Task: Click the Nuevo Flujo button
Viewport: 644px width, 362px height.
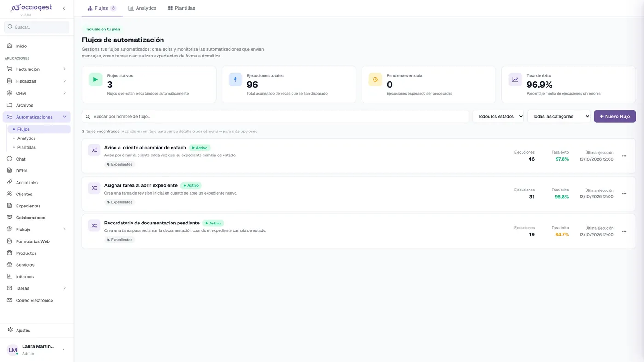Action: (x=615, y=116)
